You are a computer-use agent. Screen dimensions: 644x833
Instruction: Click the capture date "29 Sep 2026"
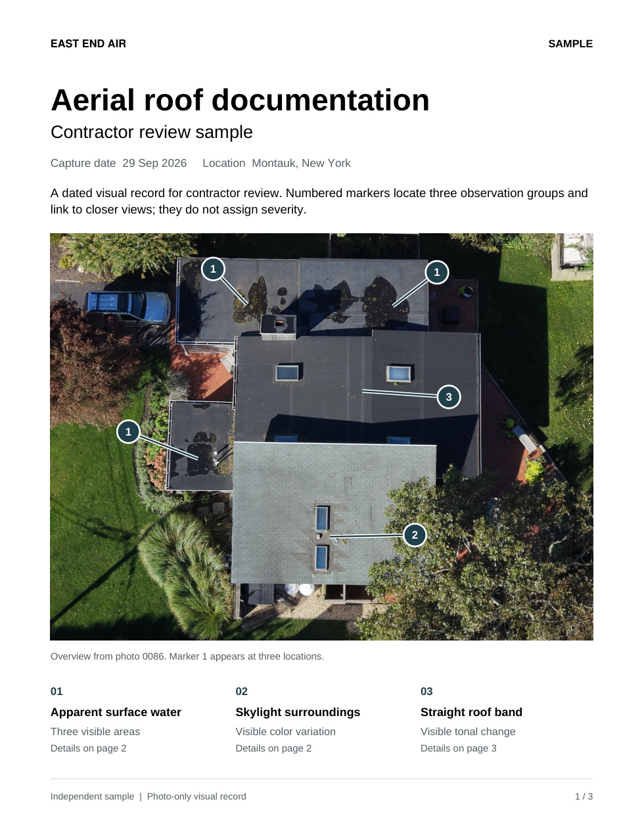(154, 163)
